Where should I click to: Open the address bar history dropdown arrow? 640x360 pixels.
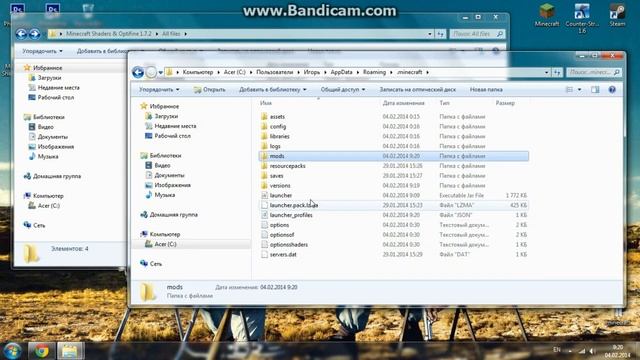[x=547, y=72]
